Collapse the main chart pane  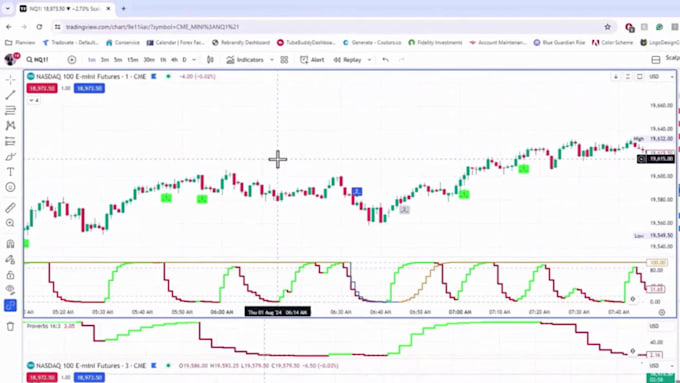[628, 77]
